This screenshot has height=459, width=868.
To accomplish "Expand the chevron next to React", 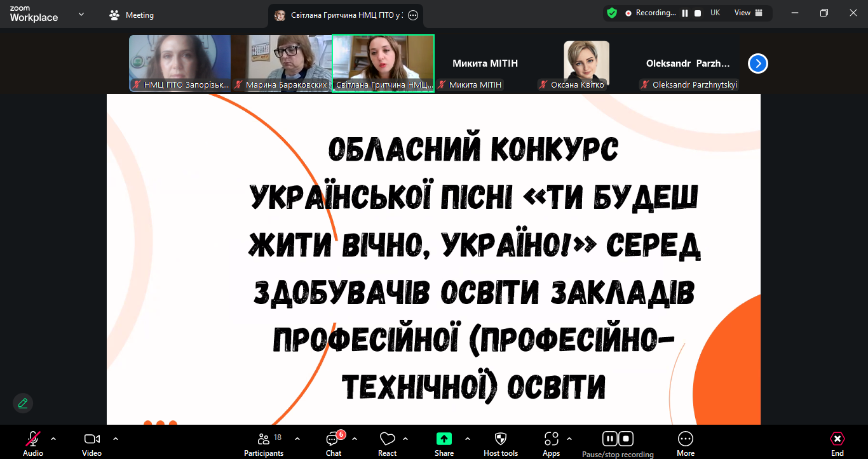I will pos(405,439).
